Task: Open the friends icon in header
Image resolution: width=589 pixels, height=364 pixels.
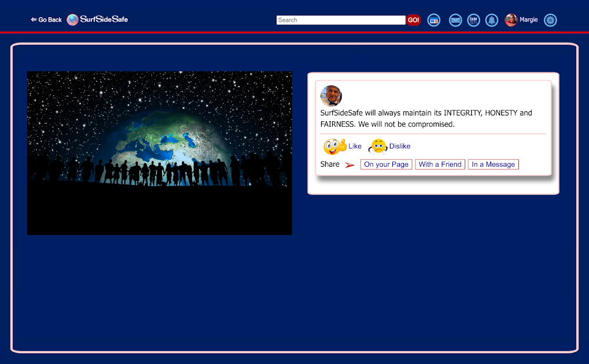Action: (474, 20)
